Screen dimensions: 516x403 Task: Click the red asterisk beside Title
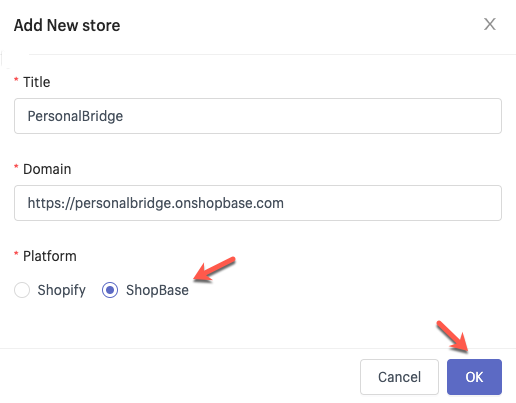(x=16, y=80)
